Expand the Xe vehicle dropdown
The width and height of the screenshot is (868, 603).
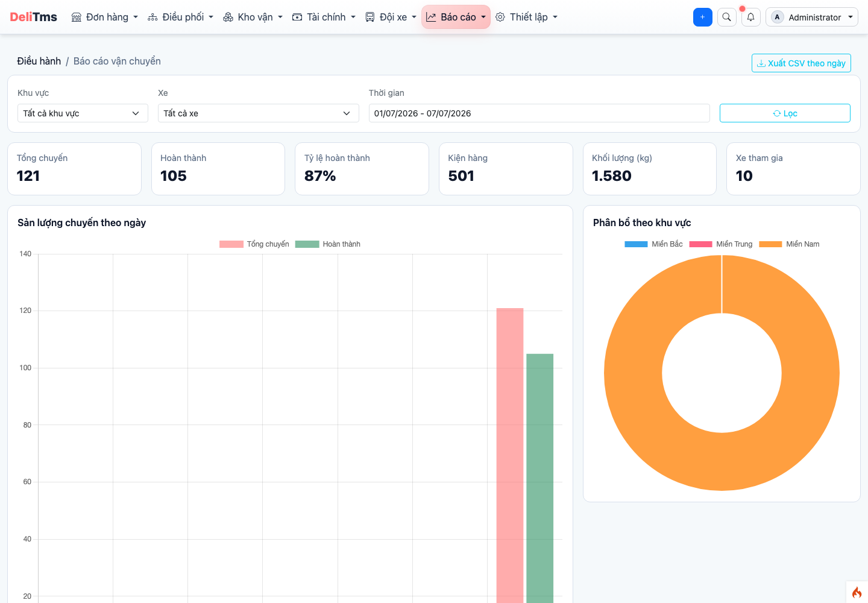click(x=258, y=113)
